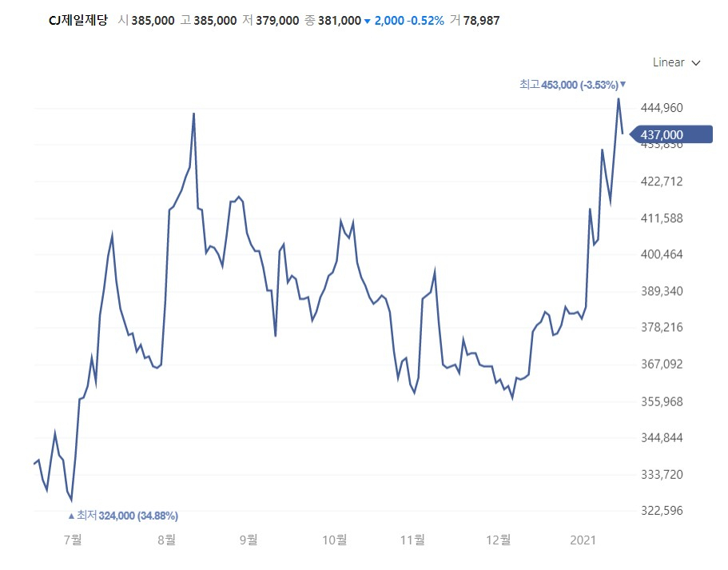This screenshot has height=570, width=728.
Task: Click the 12월 axis label
Action: pyautogui.click(x=498, y=540)
